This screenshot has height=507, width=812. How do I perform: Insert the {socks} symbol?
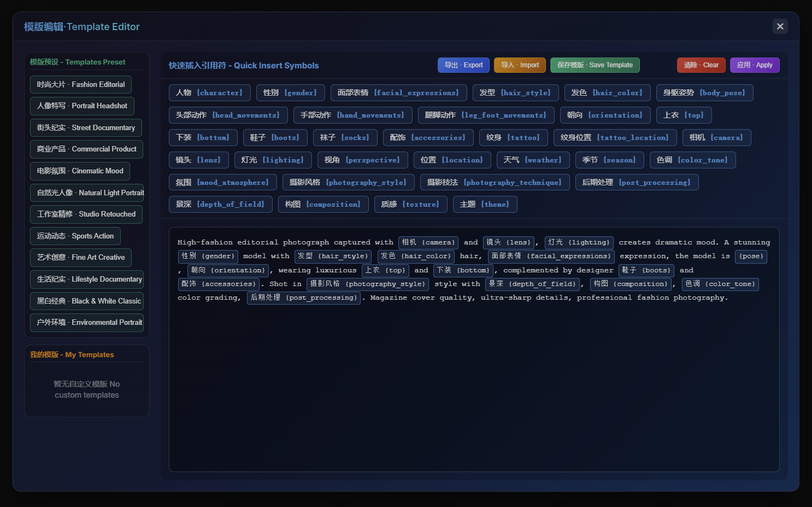pos(345,138)
